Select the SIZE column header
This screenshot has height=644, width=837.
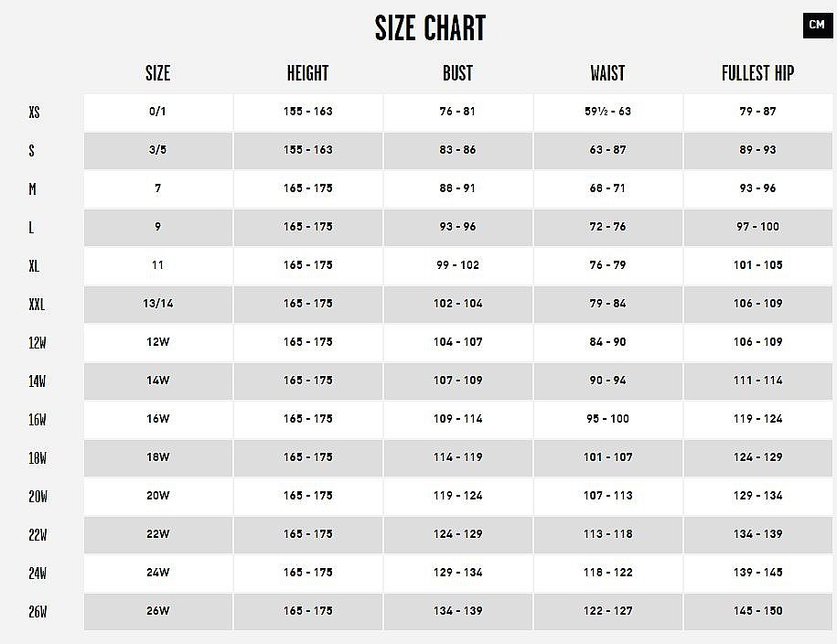click(158, 73)
